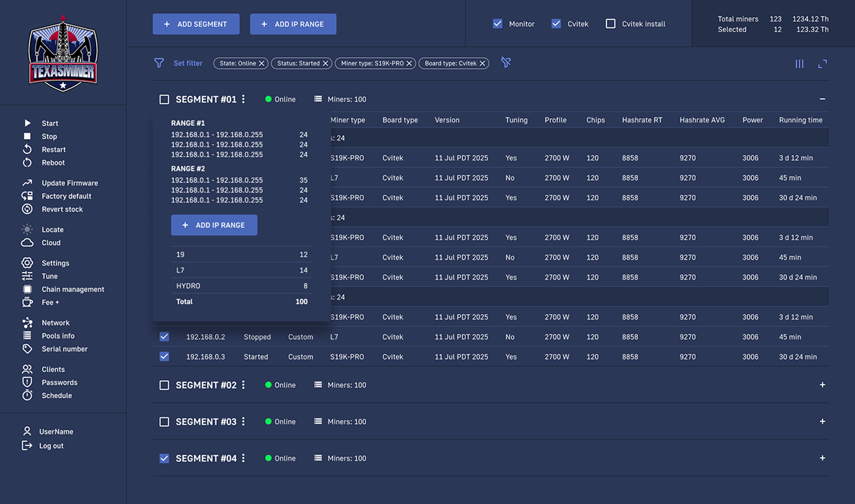
Task: Enable the Cvitek install checkbox
Action: pyautogui.click(x=610, y=23)
